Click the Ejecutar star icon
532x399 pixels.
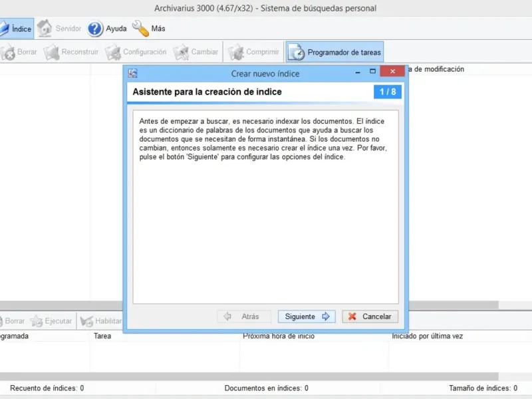[x=37, y=321]
